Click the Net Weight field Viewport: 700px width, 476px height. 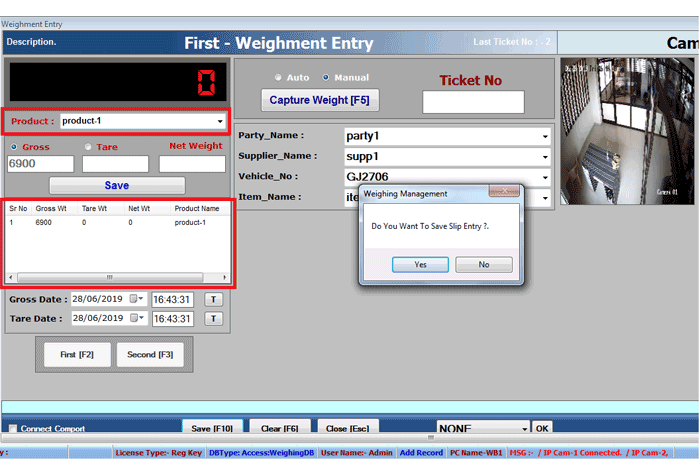[192, 164]
